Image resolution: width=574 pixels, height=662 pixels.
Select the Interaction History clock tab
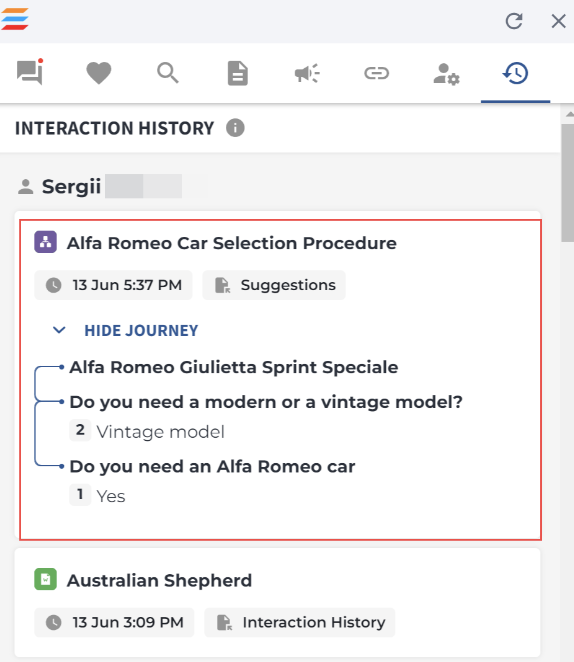coord(515,73)
